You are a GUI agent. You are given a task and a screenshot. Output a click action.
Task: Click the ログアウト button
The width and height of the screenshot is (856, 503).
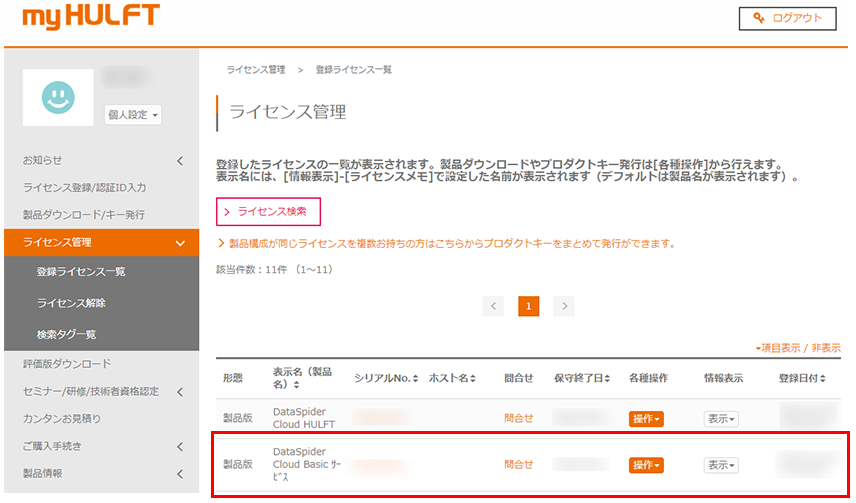[787, 18]
